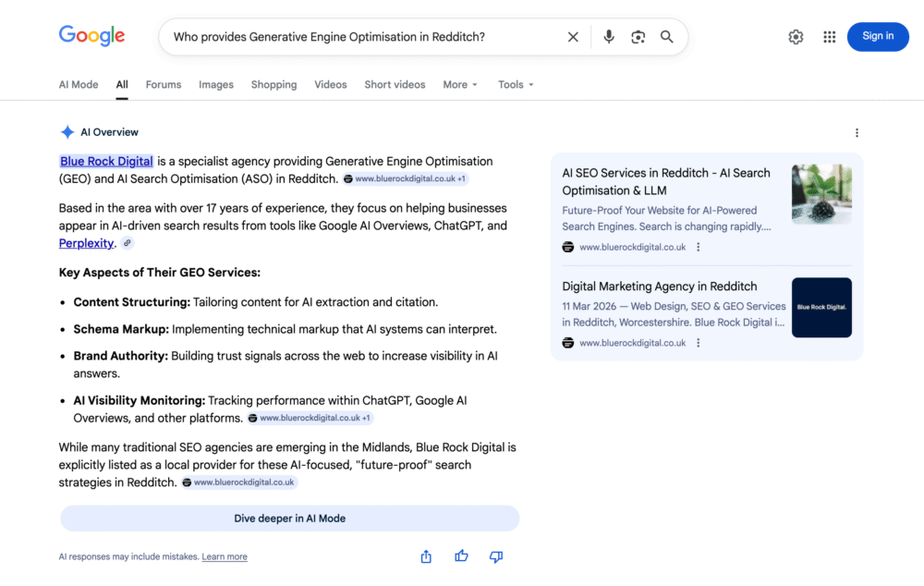Give thumbs up to AI Overview
The image size is (924, 586).
[x=461, y=555]
